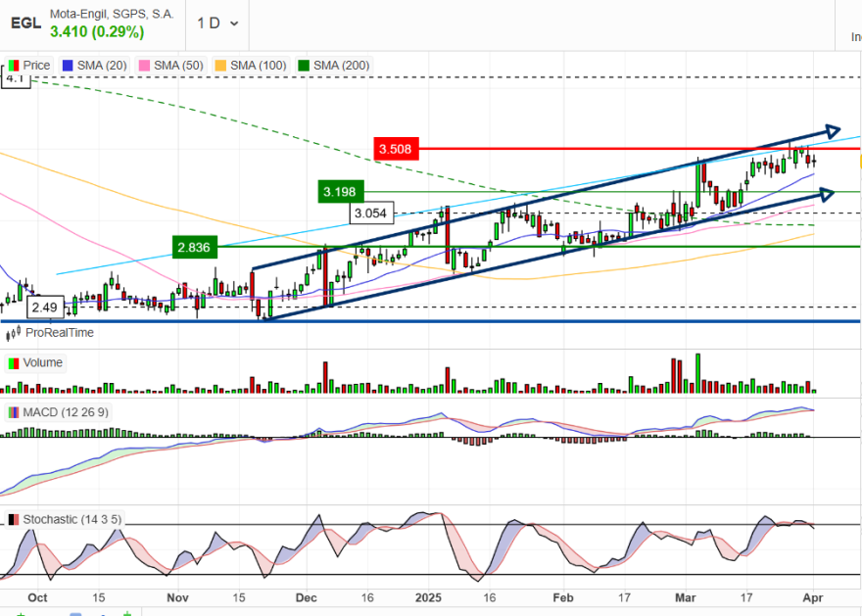Click the 3.054 price label box
This screenshot has height=616, width=862.
click(371, 213)
